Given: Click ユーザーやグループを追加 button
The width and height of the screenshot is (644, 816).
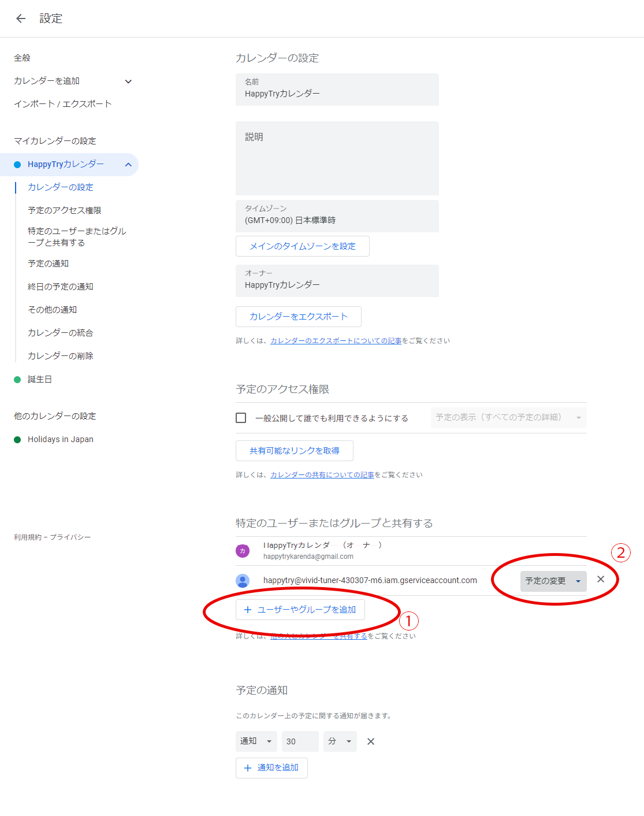Looking at the screenshot, I should (x=300, y=610).
